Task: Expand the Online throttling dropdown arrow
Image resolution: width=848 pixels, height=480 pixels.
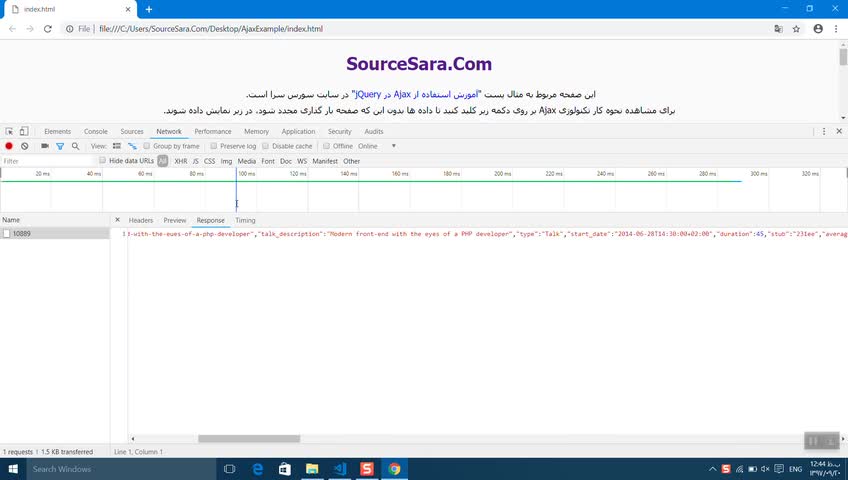Action: (394, 146)
